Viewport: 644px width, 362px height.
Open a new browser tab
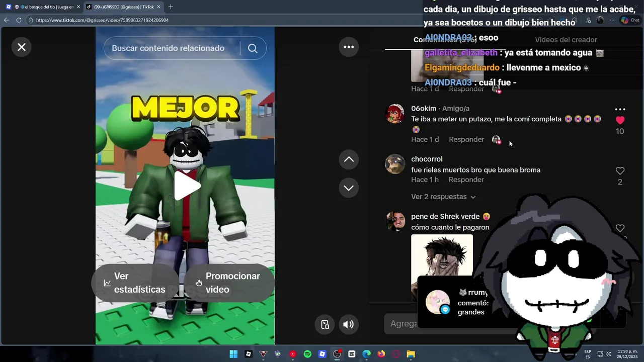(171, 7)
